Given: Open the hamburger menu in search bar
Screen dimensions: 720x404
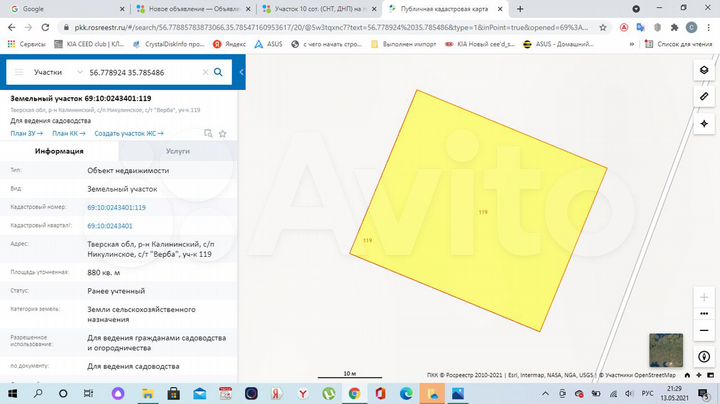Looking at the screenshot, I should [x=19, y=72].
